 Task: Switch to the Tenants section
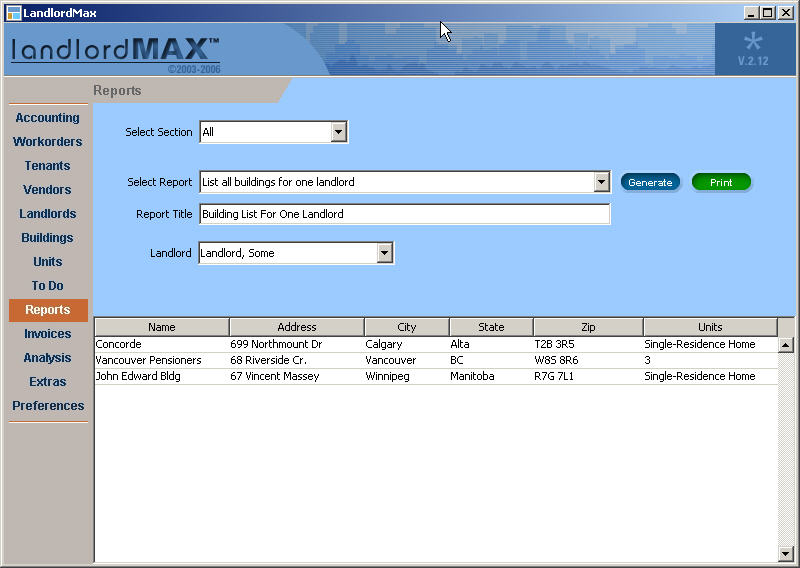pos(47,166)
